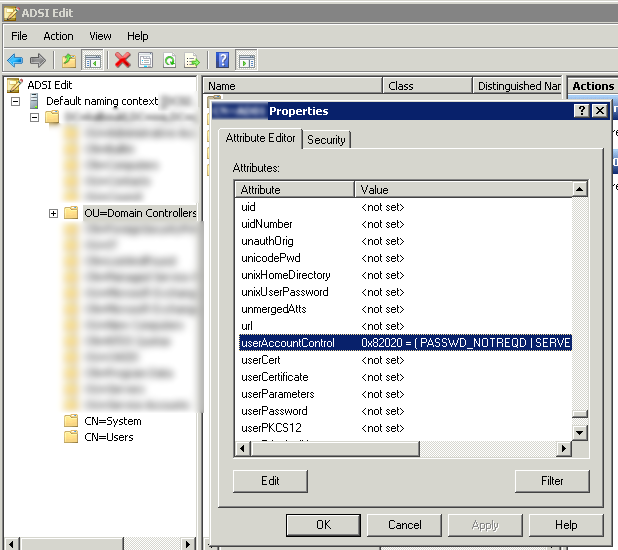Screen dimensions: 618x550
Task: Collapse the blurred domain node under naming context
Action: [35, 117]
